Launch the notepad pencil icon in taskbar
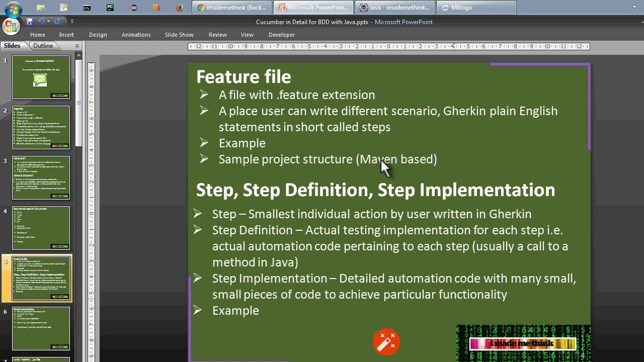The height and width of the screenshot is (362, 644). pyautogui.click(x=63, y=8)
